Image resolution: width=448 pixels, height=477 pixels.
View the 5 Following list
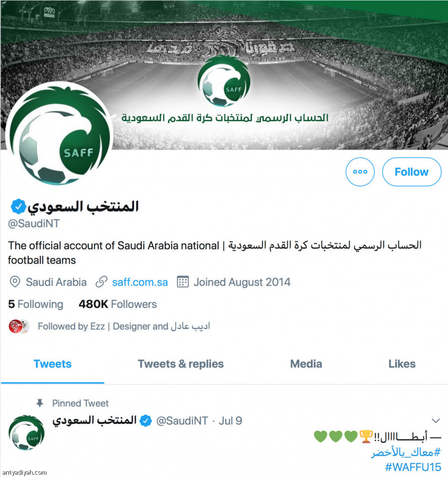click(x=36, y=304)
